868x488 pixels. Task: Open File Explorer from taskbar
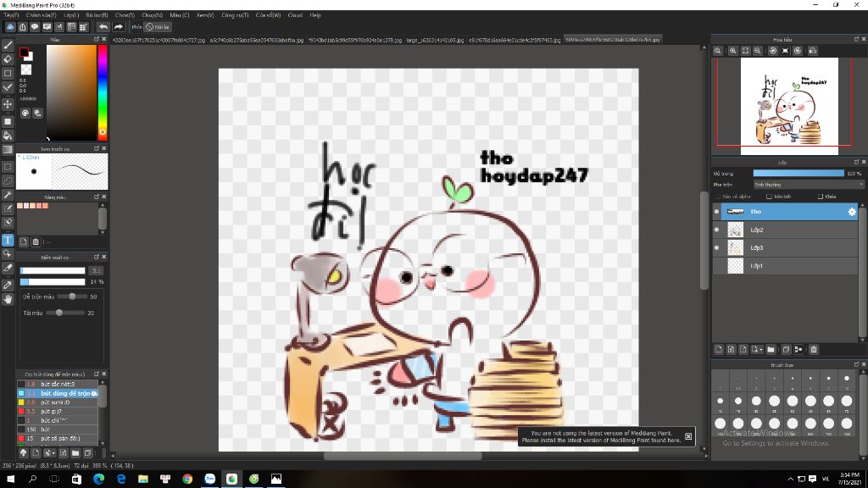click(x=142, y=479)
